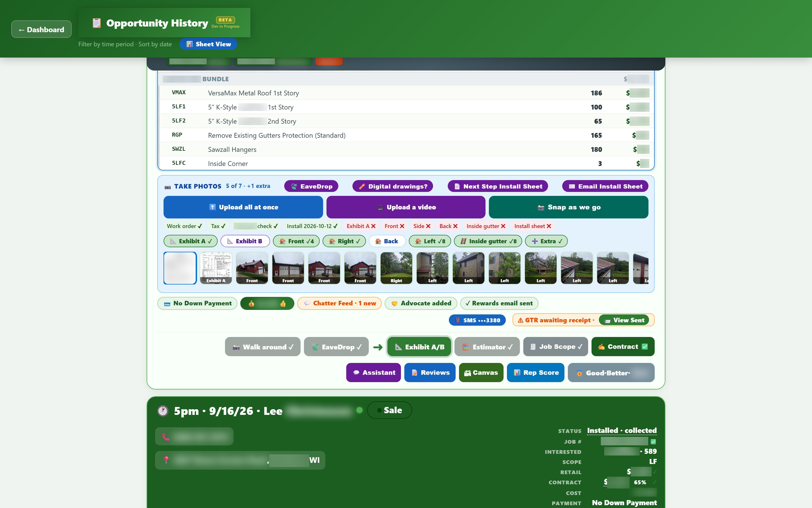The width and height of the screenshot is (812, 508).
Task: Open the Exhibit A document thumbnail
Action: tap(216, 268)
